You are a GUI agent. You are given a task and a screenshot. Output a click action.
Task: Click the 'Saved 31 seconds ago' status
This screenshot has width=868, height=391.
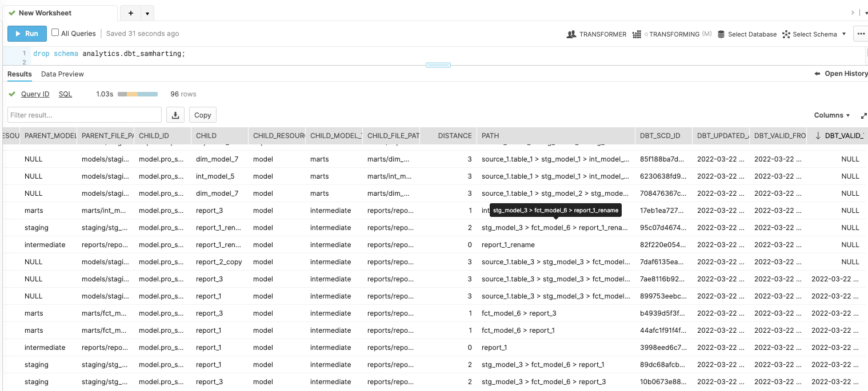[x=142, y=34]
